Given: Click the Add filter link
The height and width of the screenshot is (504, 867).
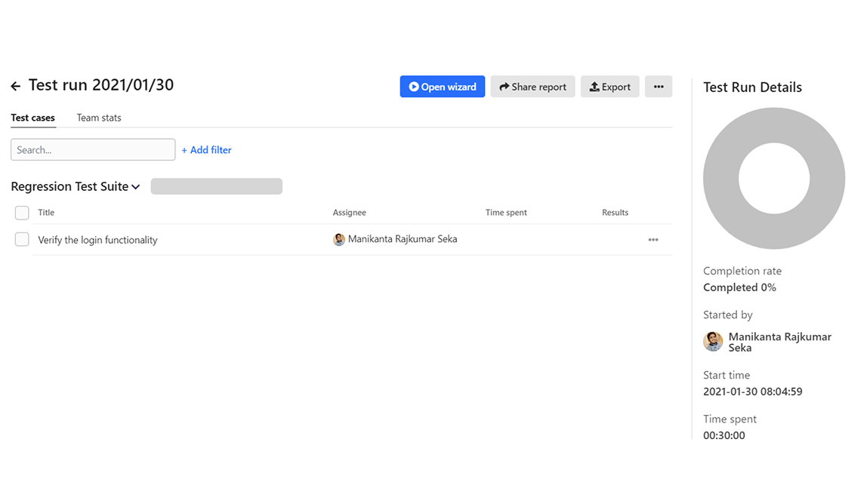Looking at the screenshot, I should coord(206,150).
